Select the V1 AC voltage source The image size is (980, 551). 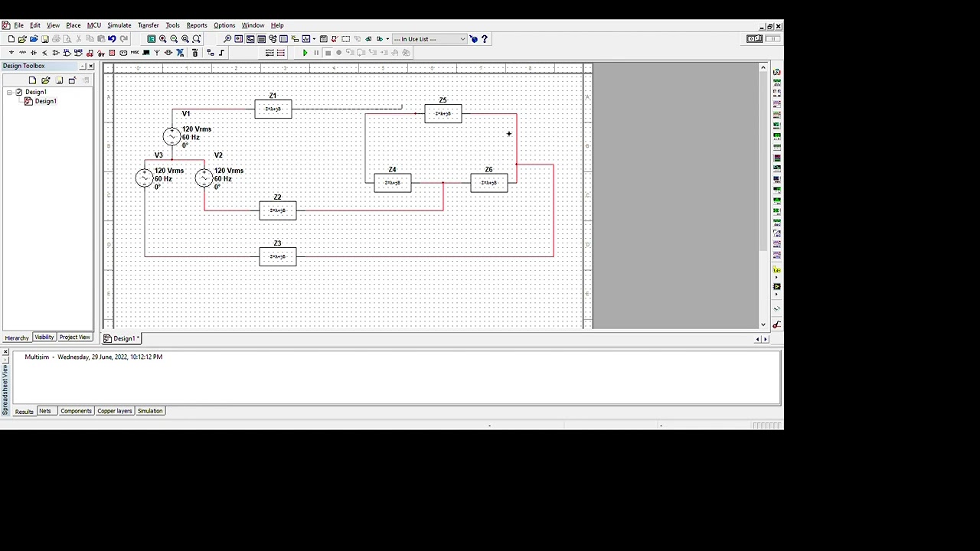tap(172, 136)
